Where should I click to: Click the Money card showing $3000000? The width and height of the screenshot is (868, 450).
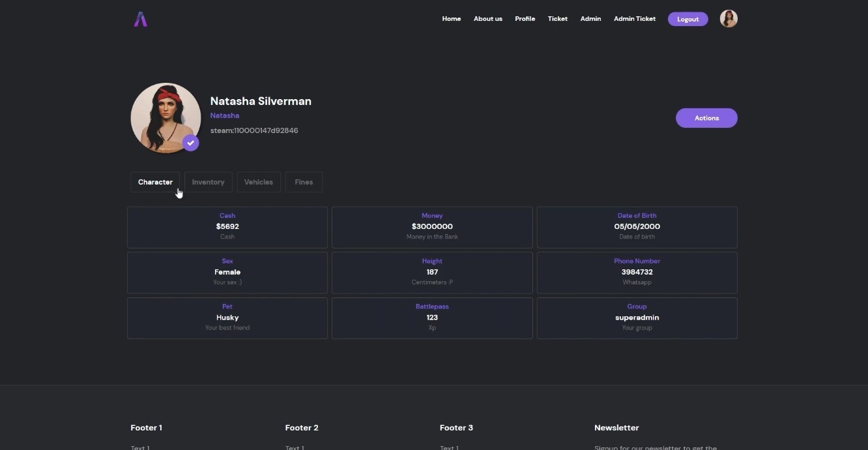click(432, 227)
